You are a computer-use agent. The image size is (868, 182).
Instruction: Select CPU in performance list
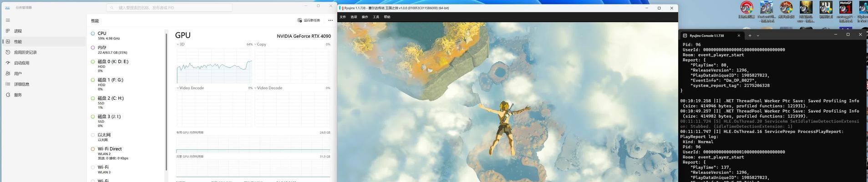tap(126, 35)
